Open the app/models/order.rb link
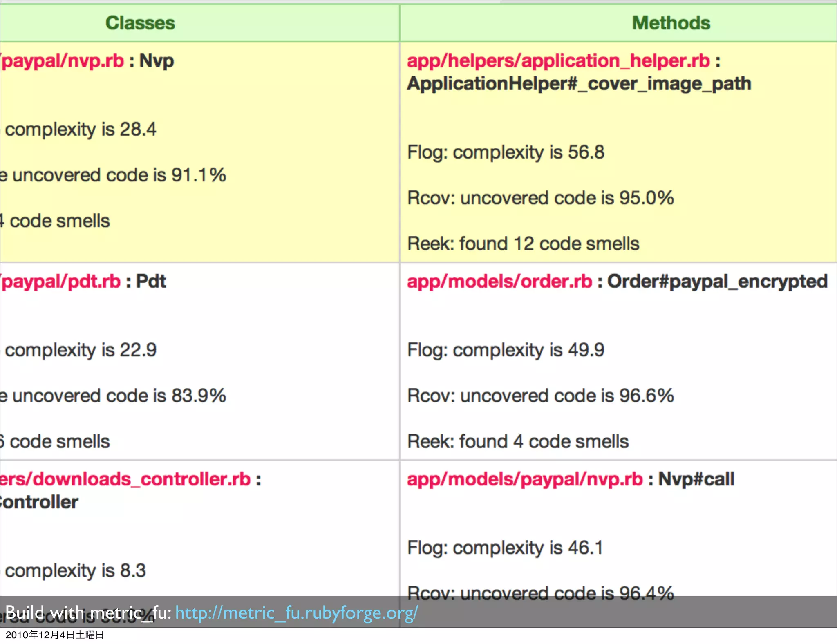This screenshot has height=644, width=837. click(499, 282)
